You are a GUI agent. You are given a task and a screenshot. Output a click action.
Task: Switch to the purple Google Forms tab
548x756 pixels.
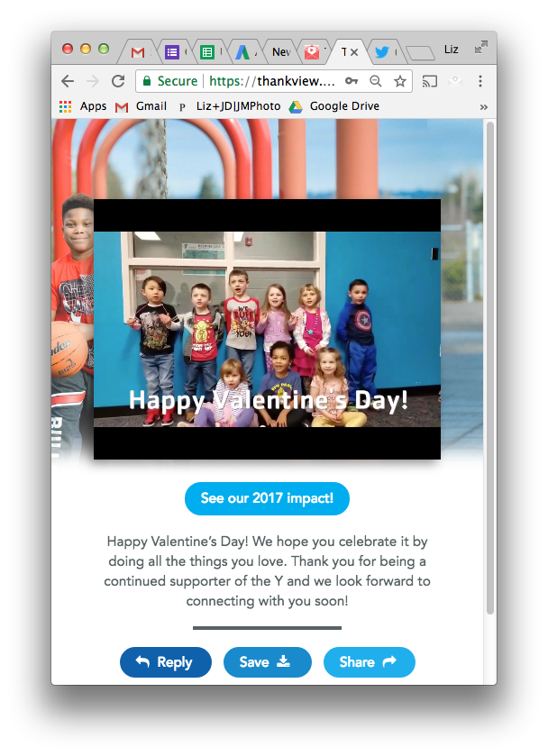click(172, 51)
